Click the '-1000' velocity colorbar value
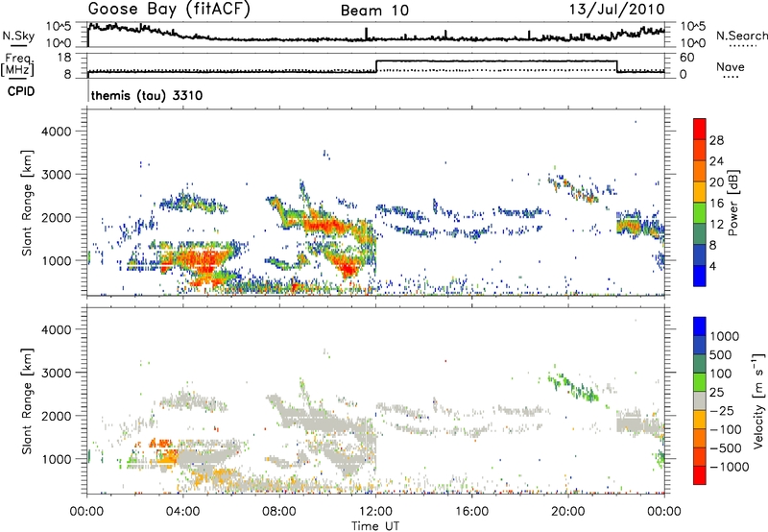 (x=730, y=467)
